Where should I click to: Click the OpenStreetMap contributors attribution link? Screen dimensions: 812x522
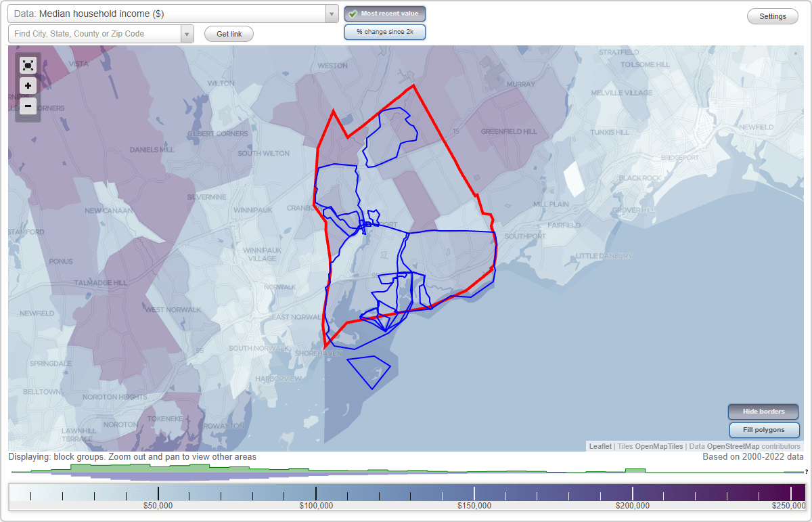coord(745,446)
